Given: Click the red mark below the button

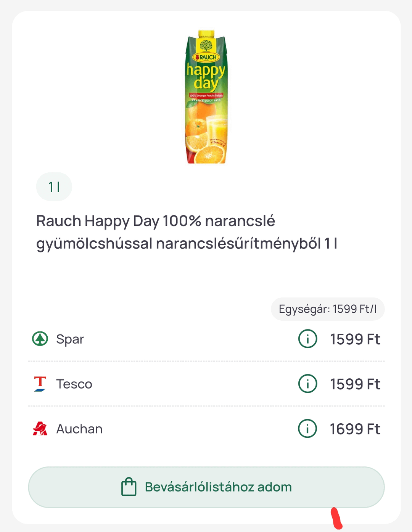Looking at the screenshot, I should [x=336, y=518].
